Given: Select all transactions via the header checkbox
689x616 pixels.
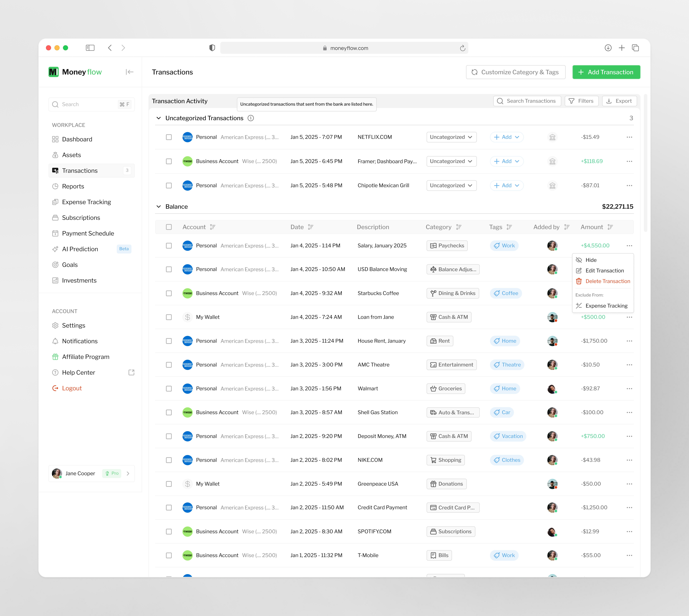Looking at the screenshot, I should pos(169,227).
